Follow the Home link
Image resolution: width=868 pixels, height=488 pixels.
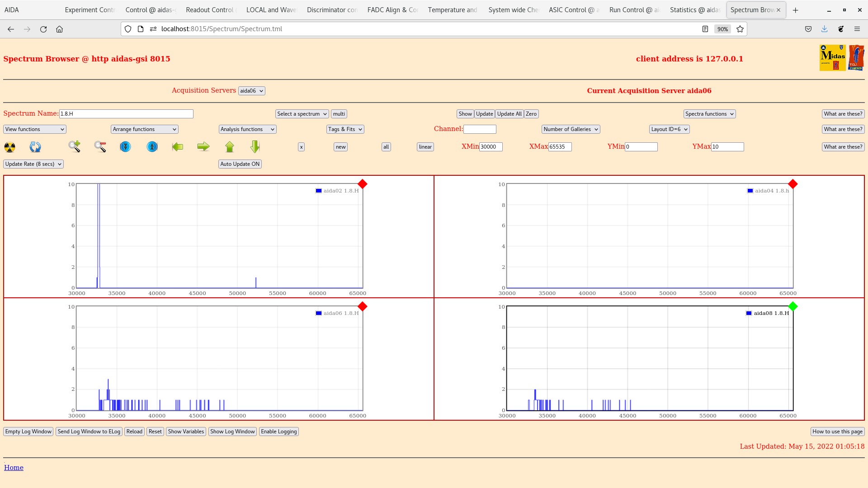[14, 468]
